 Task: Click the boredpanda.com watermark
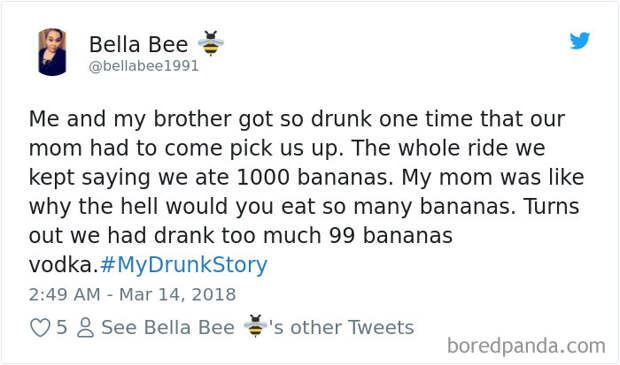point(526,346)
